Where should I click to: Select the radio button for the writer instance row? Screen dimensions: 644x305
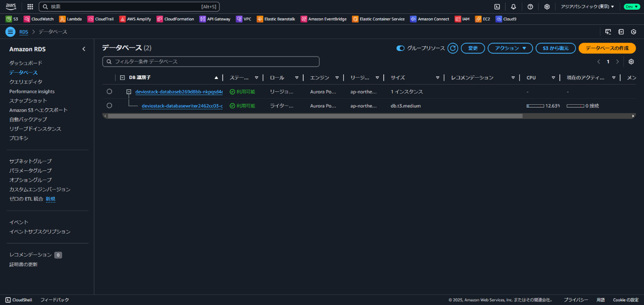pos(109,106)
